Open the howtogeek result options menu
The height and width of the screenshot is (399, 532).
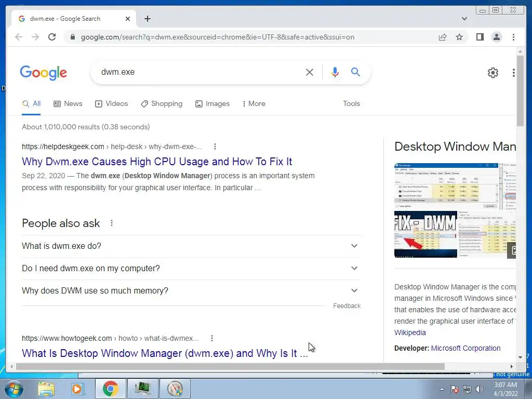point(212,338)
